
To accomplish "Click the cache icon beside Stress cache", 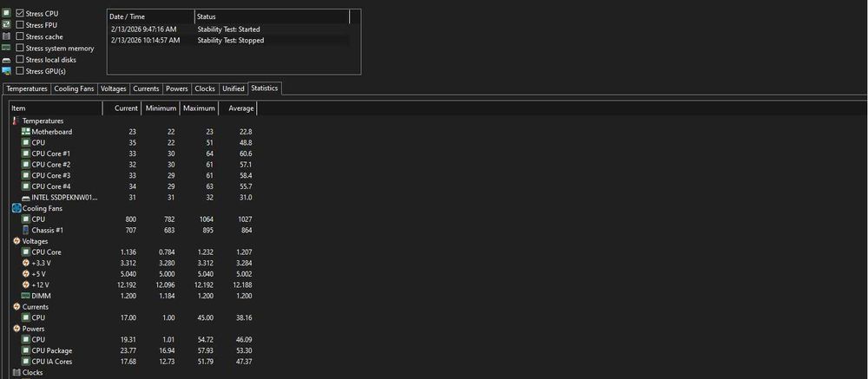I will 7,36.
